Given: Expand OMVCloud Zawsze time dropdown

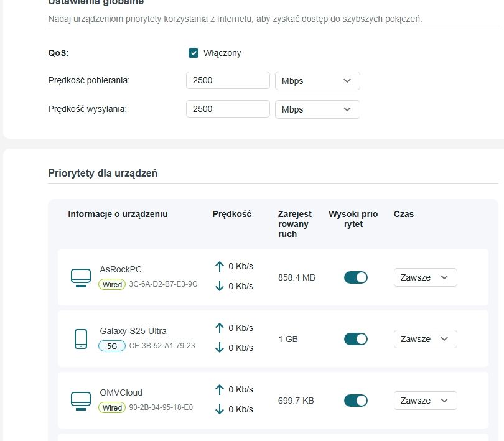Looking at the screenshot, I should point(425,401).
